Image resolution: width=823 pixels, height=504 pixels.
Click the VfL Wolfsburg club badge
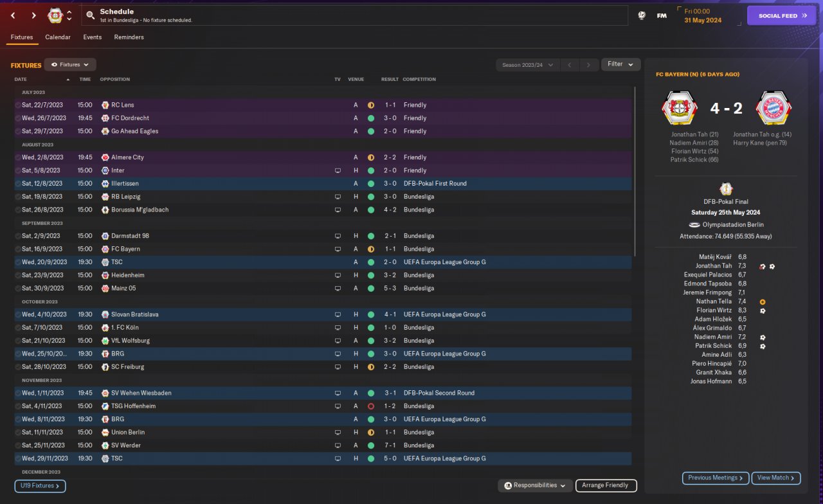tap(105, 341)
